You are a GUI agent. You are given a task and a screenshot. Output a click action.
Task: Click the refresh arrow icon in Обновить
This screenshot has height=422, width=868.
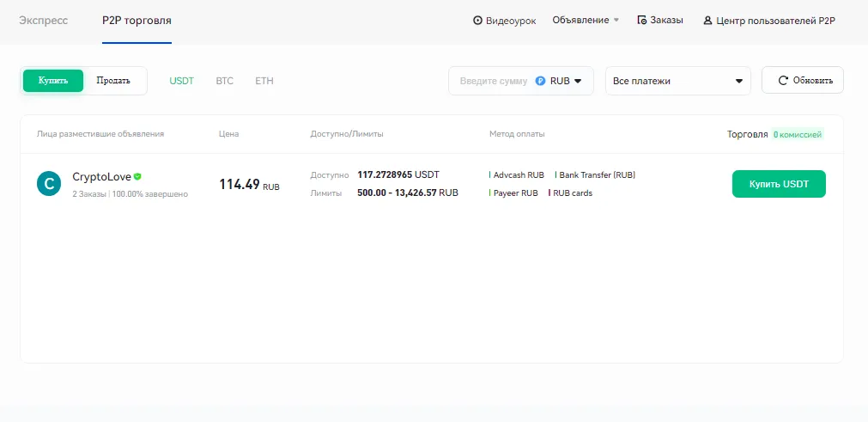[783, 80]
